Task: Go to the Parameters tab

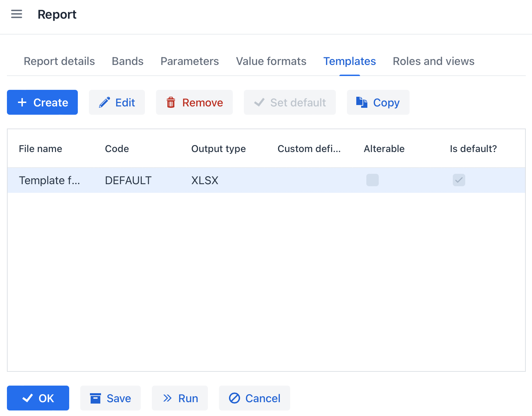Action: pos(190,61)
